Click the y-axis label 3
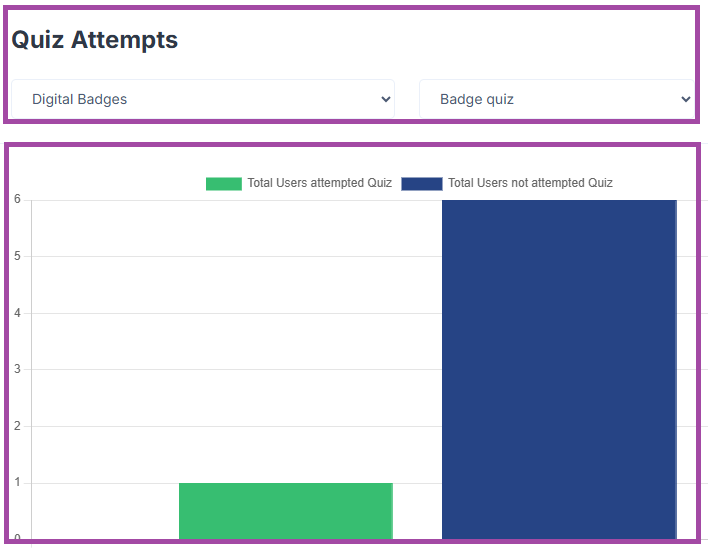708x557 pixels. 17,370
